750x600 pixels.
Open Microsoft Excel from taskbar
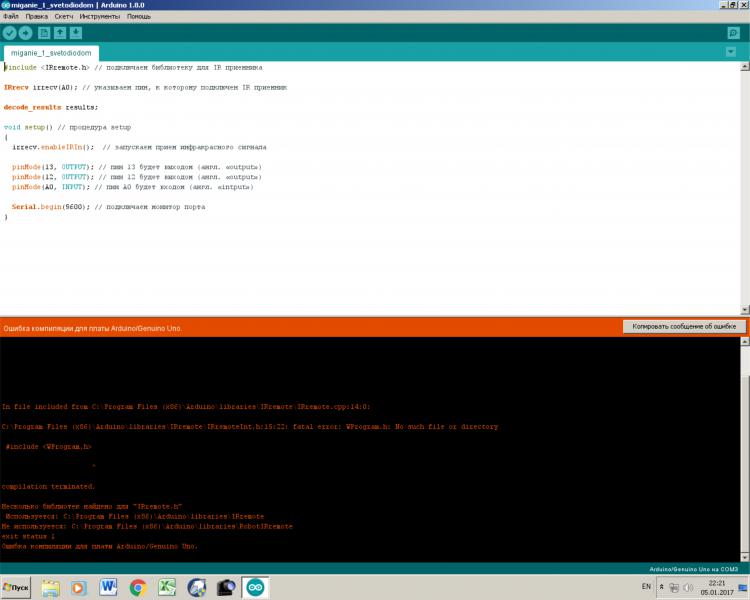click(x=167, y=588)
